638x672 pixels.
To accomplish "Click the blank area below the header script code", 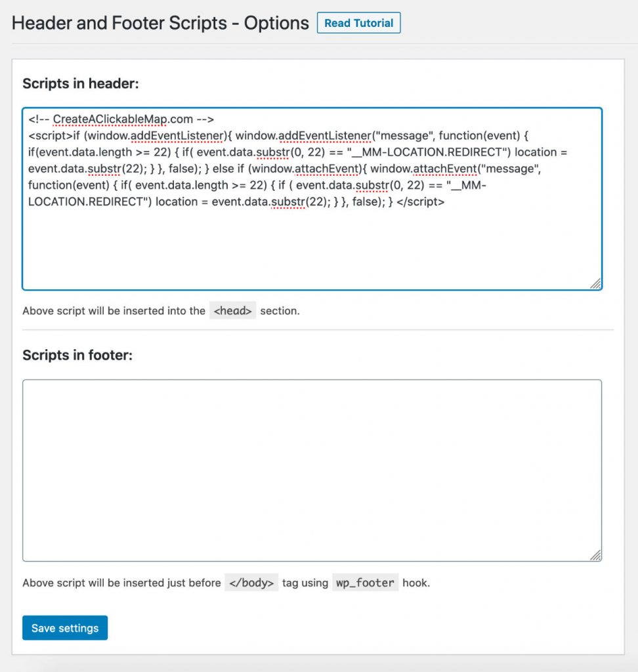I will pos(312,249).
